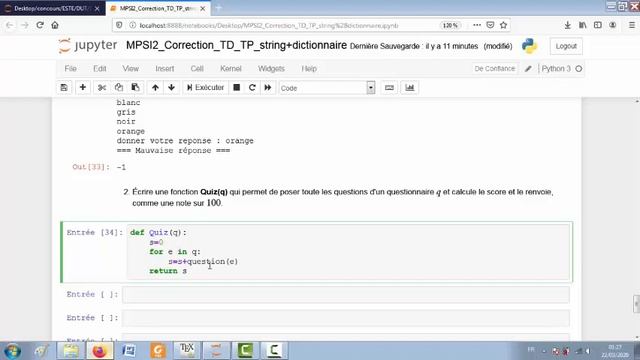Screen dimensions: 640x360
Task: Open the Edit menu
Action: click(100, 69)
